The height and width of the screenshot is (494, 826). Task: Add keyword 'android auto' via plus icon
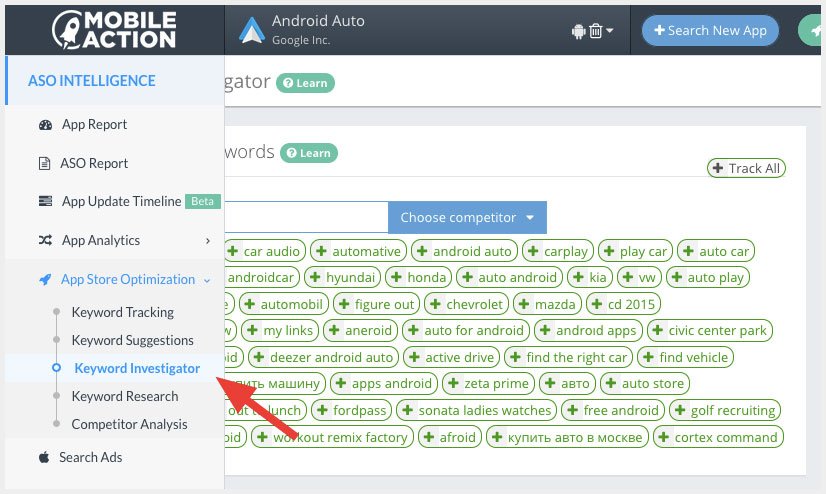(x=422, y=251)
